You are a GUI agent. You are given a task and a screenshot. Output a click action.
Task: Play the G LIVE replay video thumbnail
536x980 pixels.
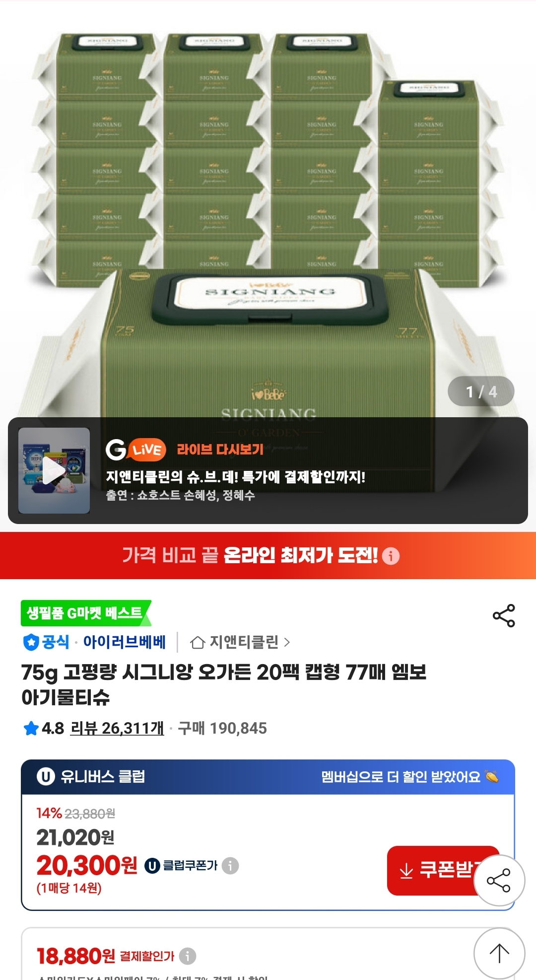(54, 470)
